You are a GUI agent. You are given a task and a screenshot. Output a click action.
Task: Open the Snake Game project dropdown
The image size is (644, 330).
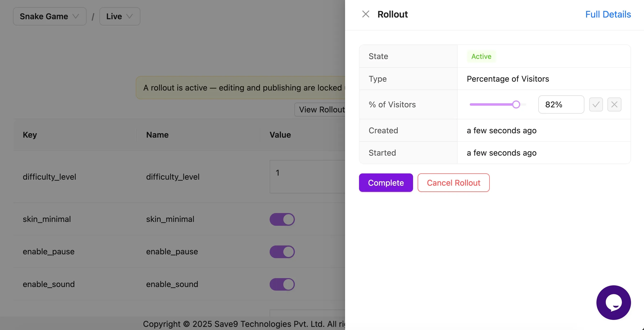50,16
